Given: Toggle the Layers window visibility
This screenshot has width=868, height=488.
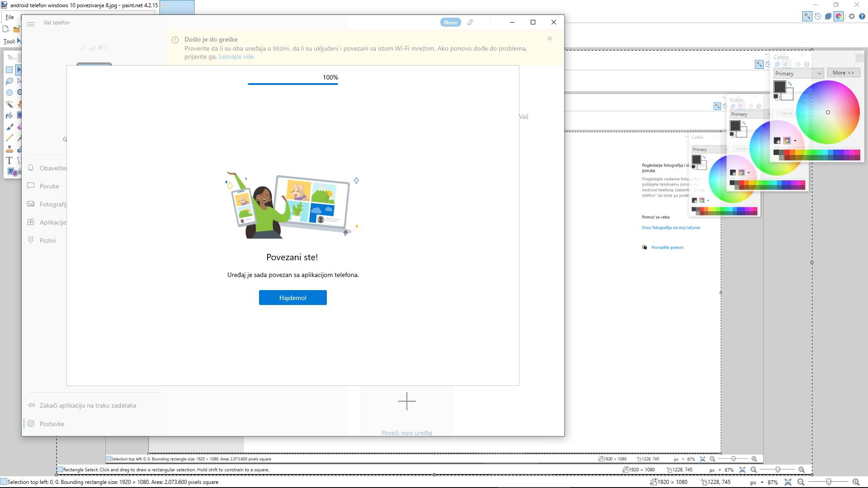Looking at the screenshot, I should coord(828,16).
